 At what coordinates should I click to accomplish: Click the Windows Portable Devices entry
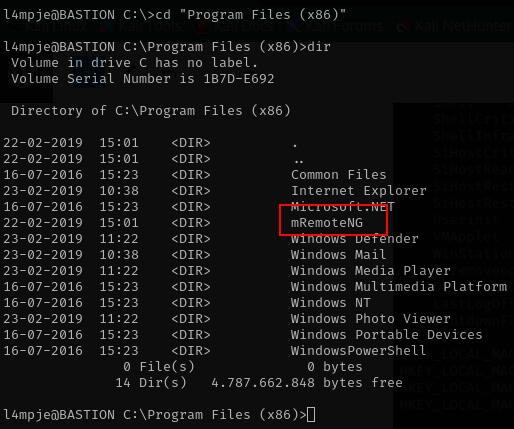pos(387,334)
